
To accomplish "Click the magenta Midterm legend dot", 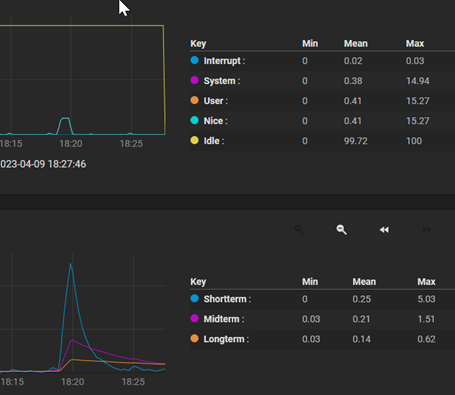I will click(194, 318).
